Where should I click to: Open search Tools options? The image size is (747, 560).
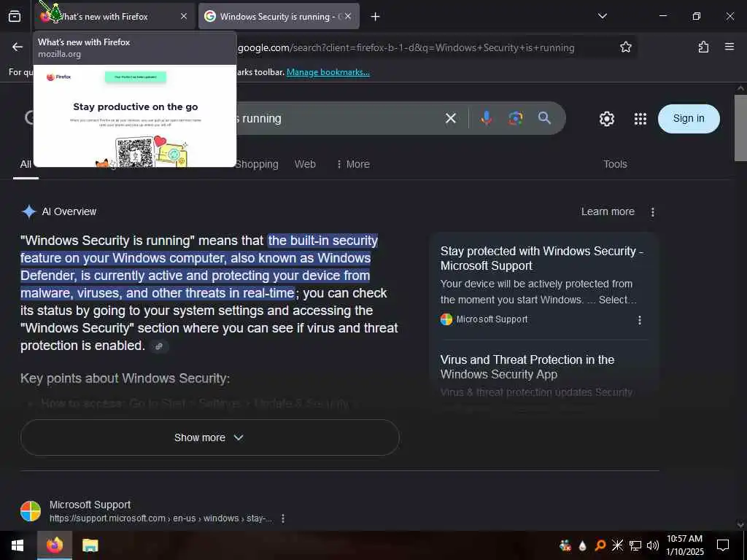[x=615, y=164]
